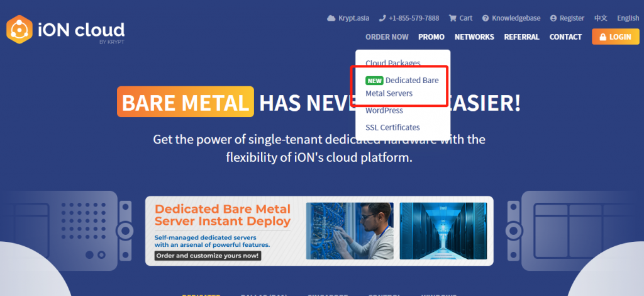Select Cloud Packages from the dropdown
This screenshot has width=644, height=296.
click(x=392, y=63)
